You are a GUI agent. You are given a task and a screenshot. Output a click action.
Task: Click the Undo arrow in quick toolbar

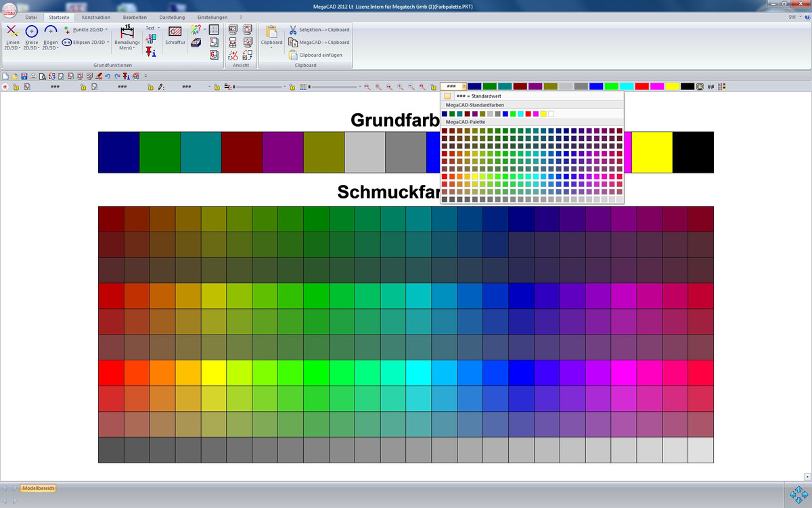[x=108, y=76]
